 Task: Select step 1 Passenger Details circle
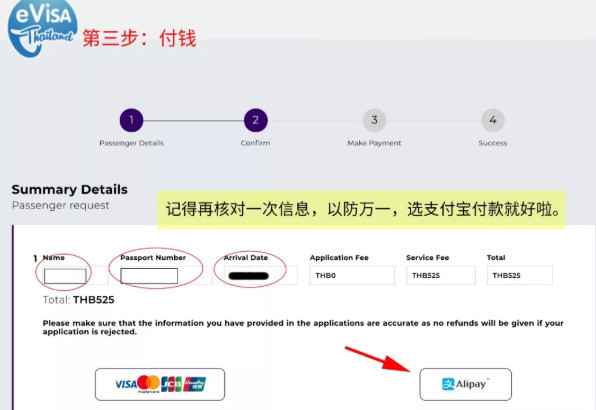point(131,120)
